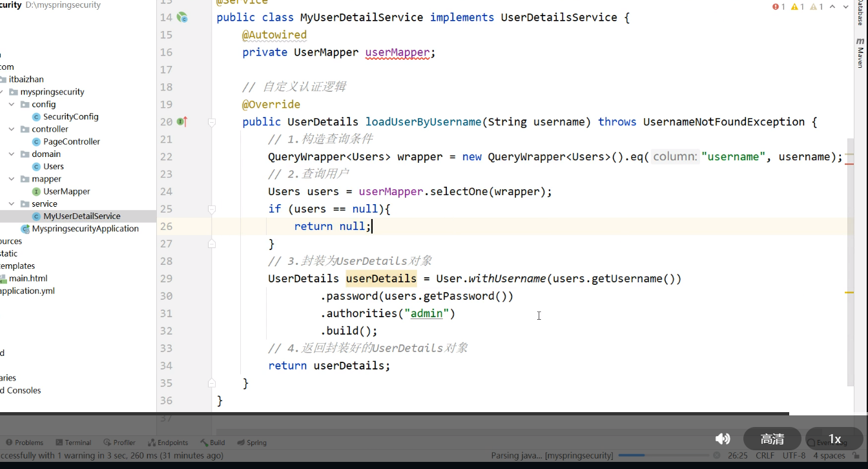Click the fold end marker on line 35
The width and height of the screenshot is (868, 469).
click(211, 383)
